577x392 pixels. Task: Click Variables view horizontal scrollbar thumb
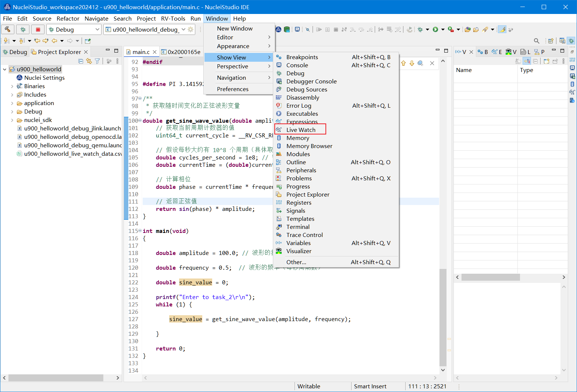point(491,277)
